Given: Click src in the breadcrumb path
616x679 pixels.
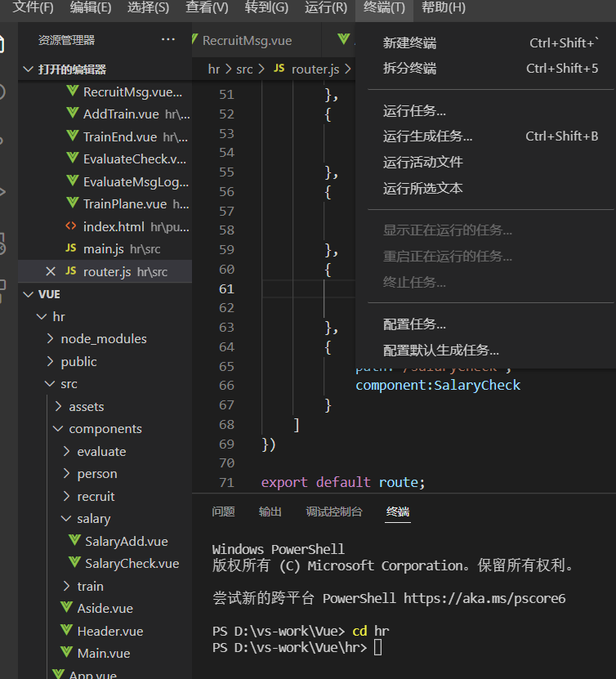Looking at the screenshot, I should point(244,69).
